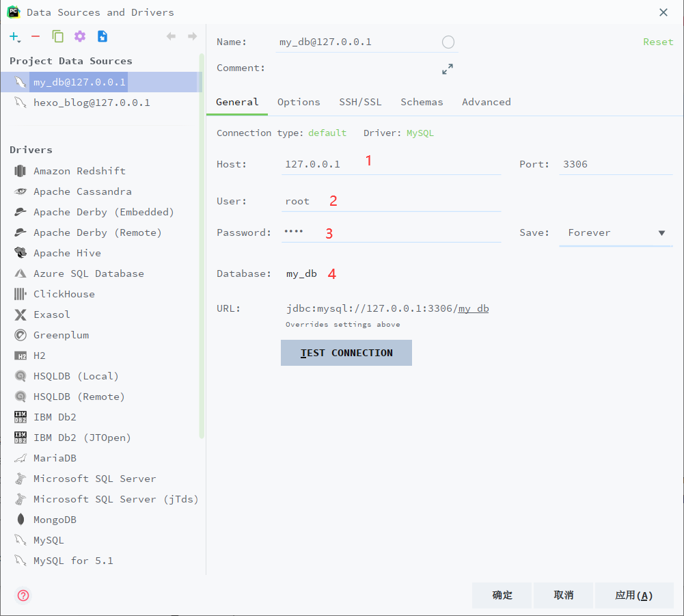The image size is (684, 616).
Task: Close the Data Sources and Drivers dialog
Action: pos(663,12)
